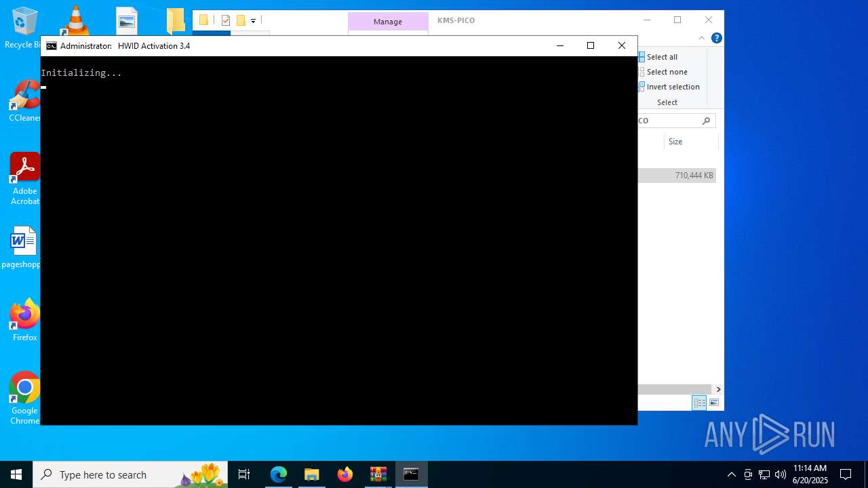The image size is (868, 488).
Task: Show hidden system tray icons
Action: 731,474
